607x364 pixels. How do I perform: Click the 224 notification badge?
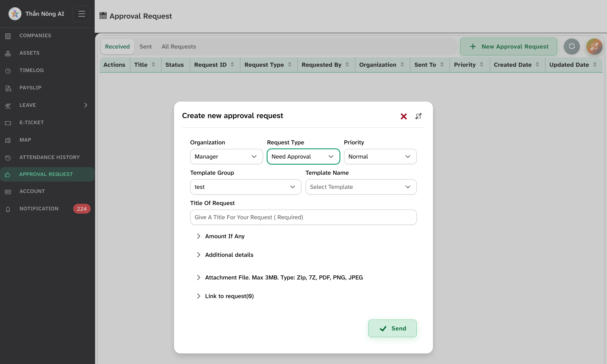[82, 209]
